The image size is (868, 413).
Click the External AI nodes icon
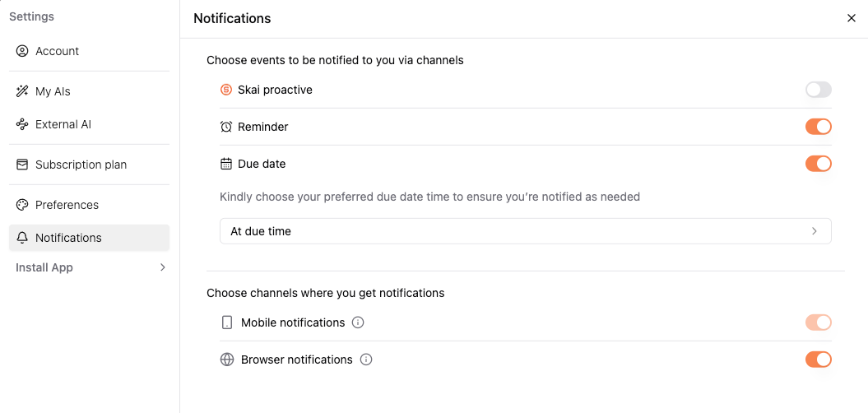[22, 124]
